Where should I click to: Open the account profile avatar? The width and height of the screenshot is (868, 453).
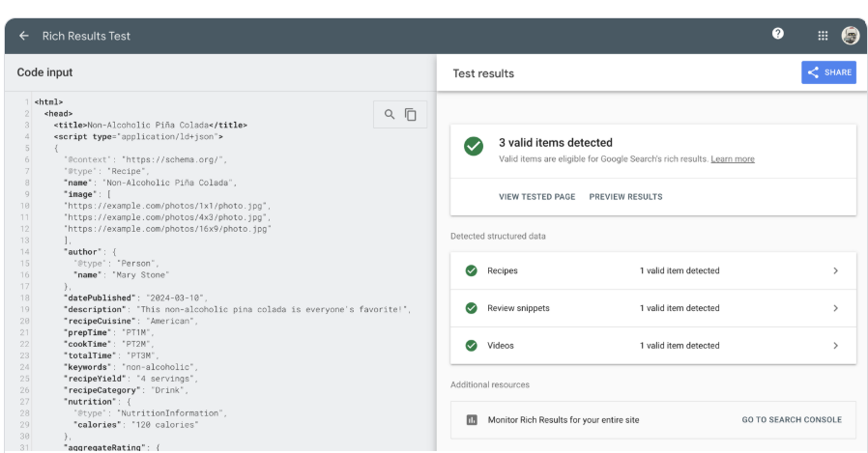point(851,36)
